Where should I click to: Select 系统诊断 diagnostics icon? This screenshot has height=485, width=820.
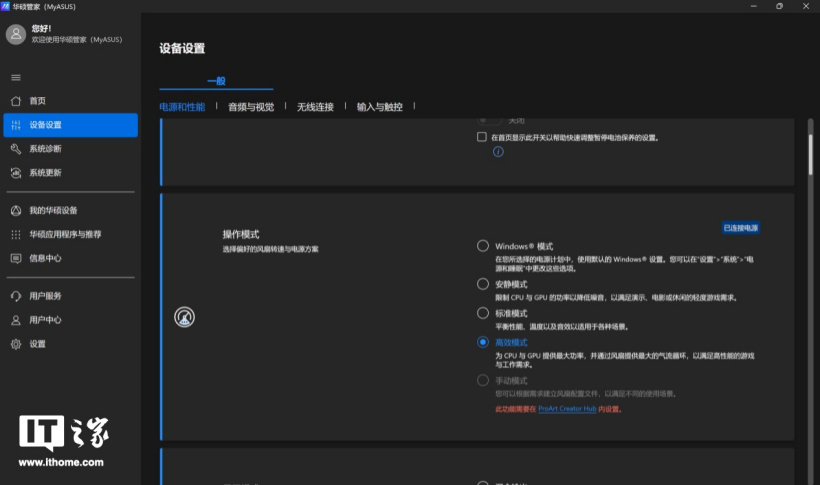(x=16, y=149)
